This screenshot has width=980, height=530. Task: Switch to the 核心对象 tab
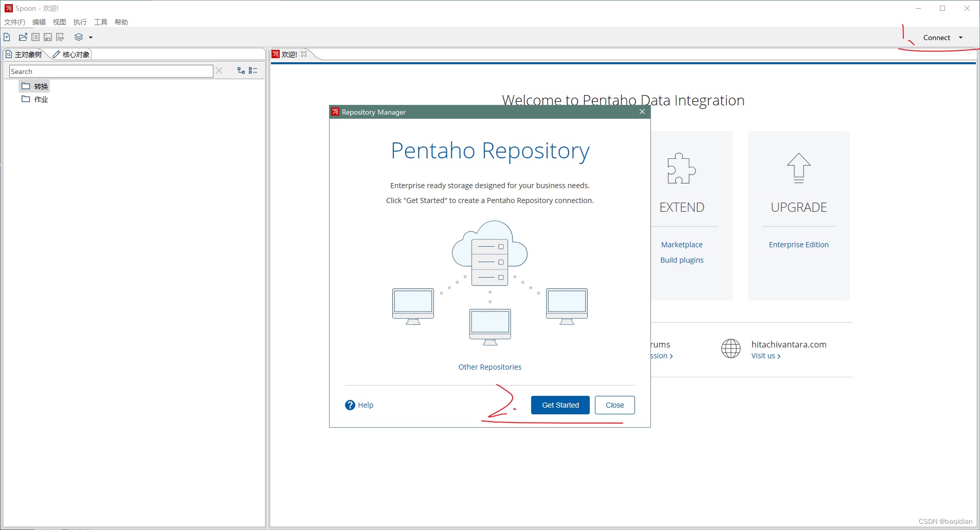(71, 54)
